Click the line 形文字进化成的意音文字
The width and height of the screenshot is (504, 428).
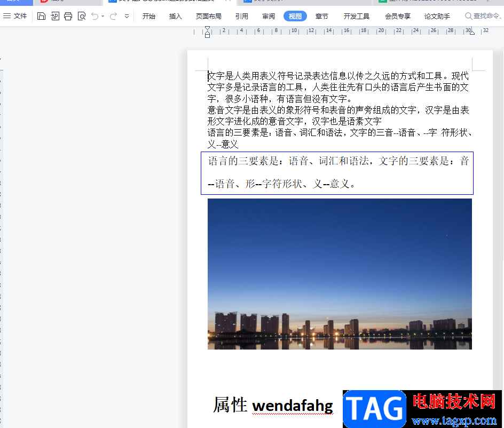[294, 122]
